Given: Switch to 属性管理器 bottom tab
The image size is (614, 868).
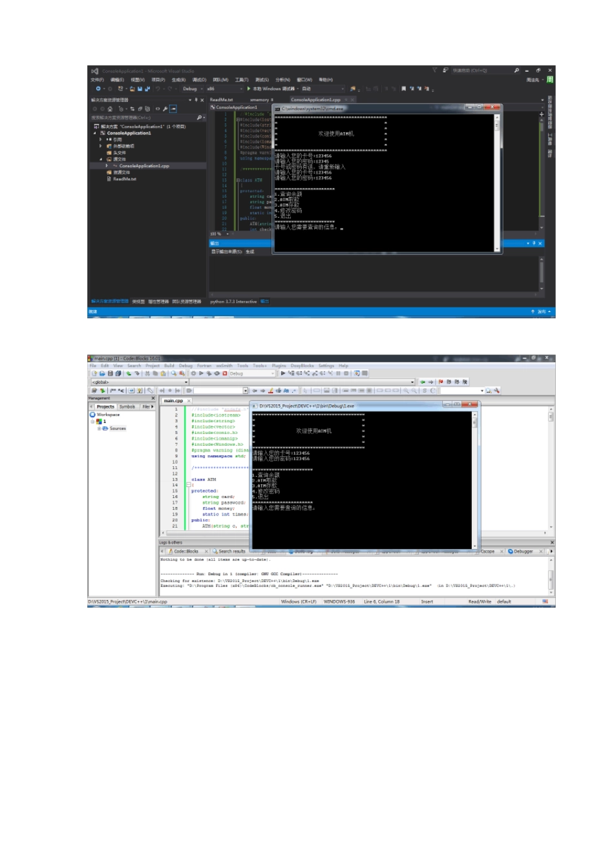Looking at the screenshot, I should [158, 302].
